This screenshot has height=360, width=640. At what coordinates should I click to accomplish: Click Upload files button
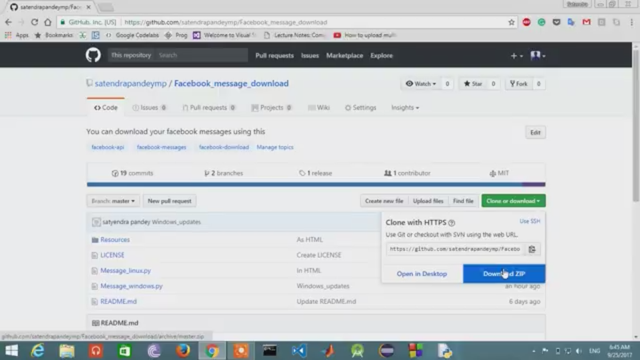tap(428, 201)
